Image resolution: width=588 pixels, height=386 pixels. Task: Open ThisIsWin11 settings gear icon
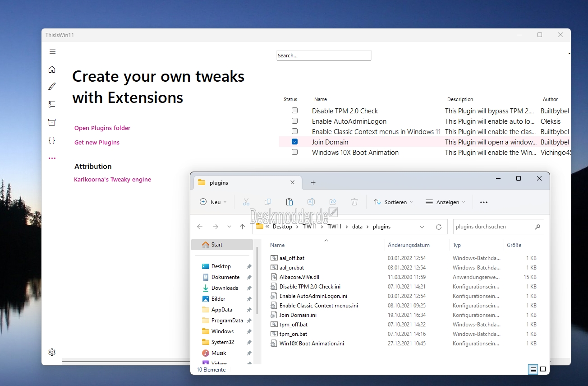(52, 352)
